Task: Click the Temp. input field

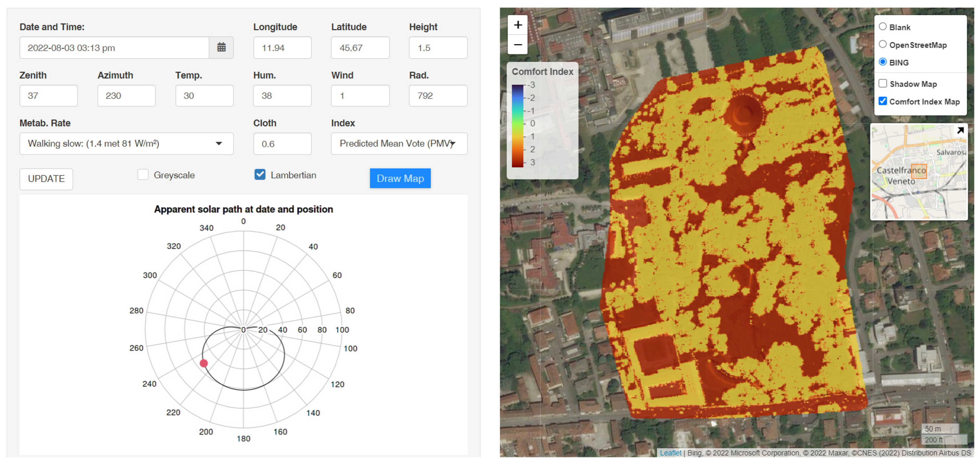Action: (204, 95)
